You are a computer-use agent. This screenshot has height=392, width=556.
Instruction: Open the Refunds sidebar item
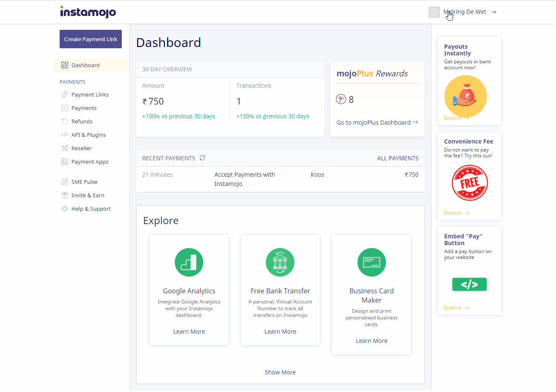[x=82, y=121]
